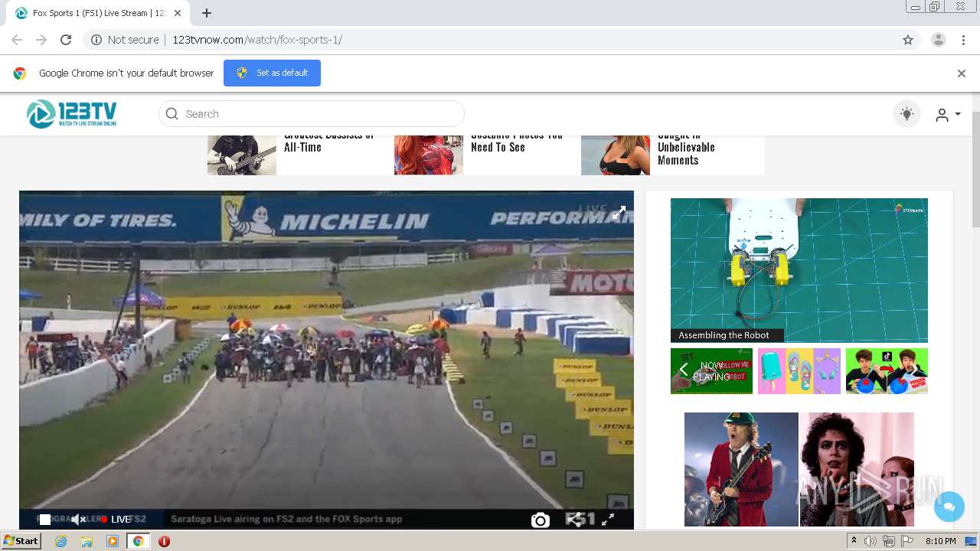Select the Fox Sports 1 Live Stream tab

click(x=97, y=14)
